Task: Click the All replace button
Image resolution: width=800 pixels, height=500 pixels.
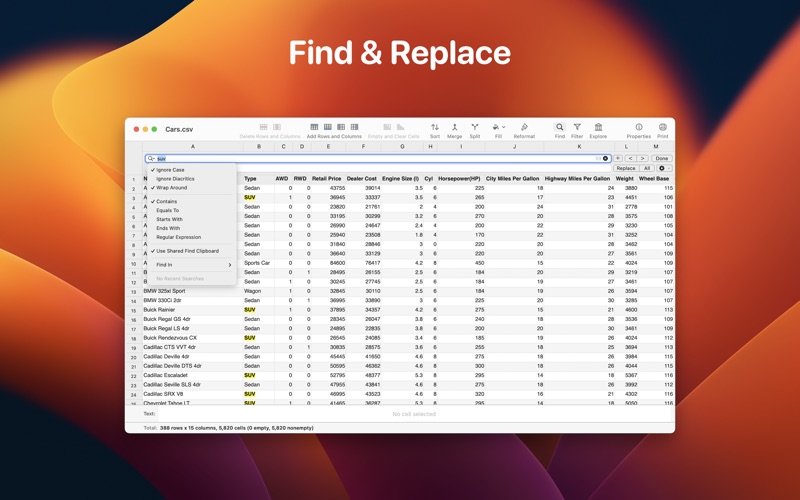Action: pos(646,168)
